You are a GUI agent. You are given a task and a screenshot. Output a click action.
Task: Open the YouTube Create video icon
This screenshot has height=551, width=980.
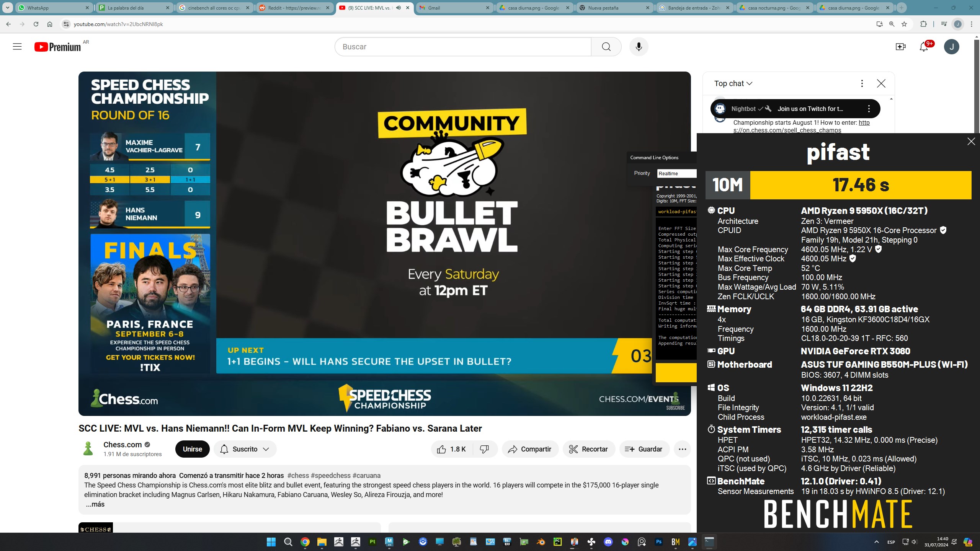pos(900,47)
